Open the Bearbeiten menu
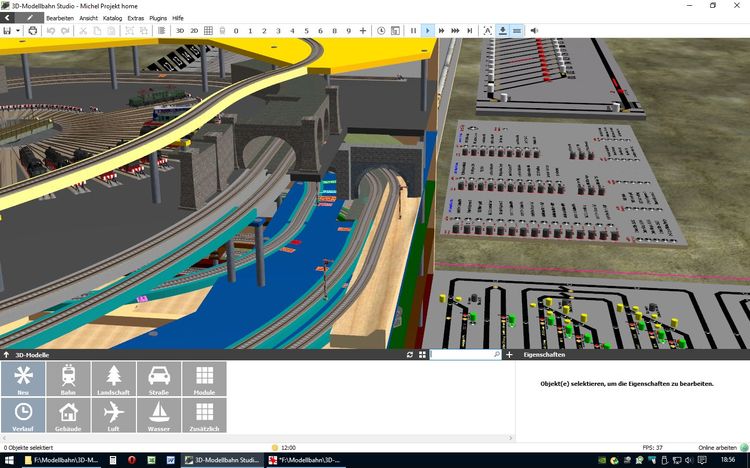 pos(59,18)
